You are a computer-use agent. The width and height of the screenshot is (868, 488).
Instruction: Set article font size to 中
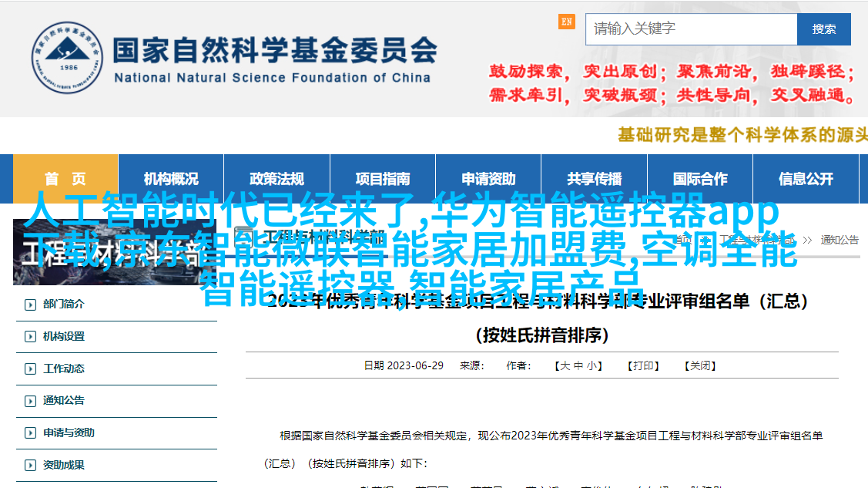pyautogui.click(x=578, y=365)
